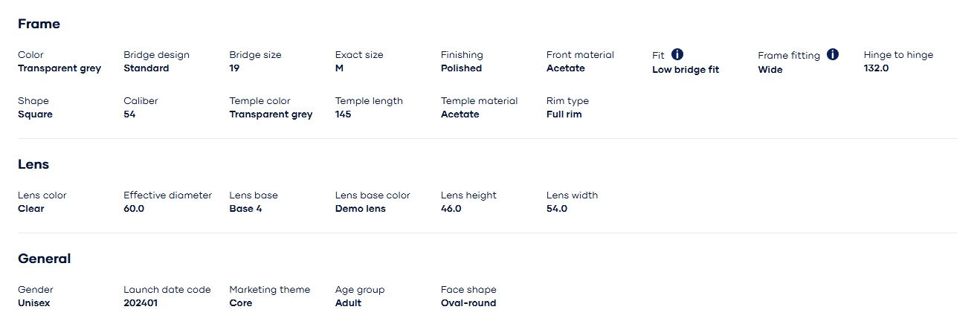
Task: Click the Full rim value
Action: point(564,114)
